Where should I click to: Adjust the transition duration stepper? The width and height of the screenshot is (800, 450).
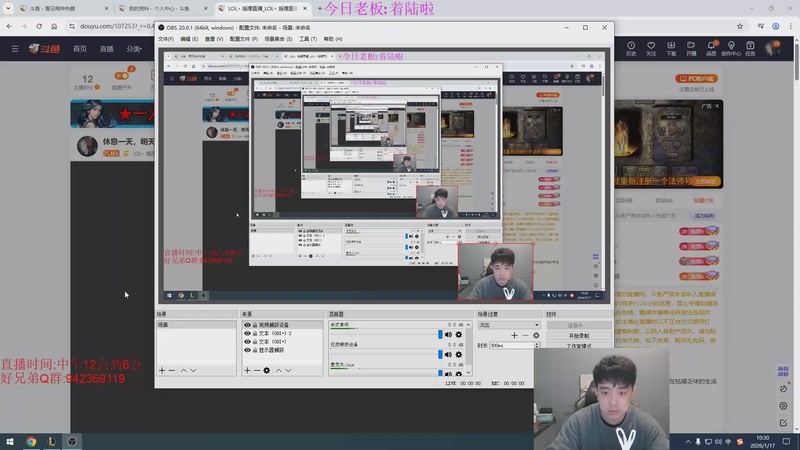tap(537, 345)
